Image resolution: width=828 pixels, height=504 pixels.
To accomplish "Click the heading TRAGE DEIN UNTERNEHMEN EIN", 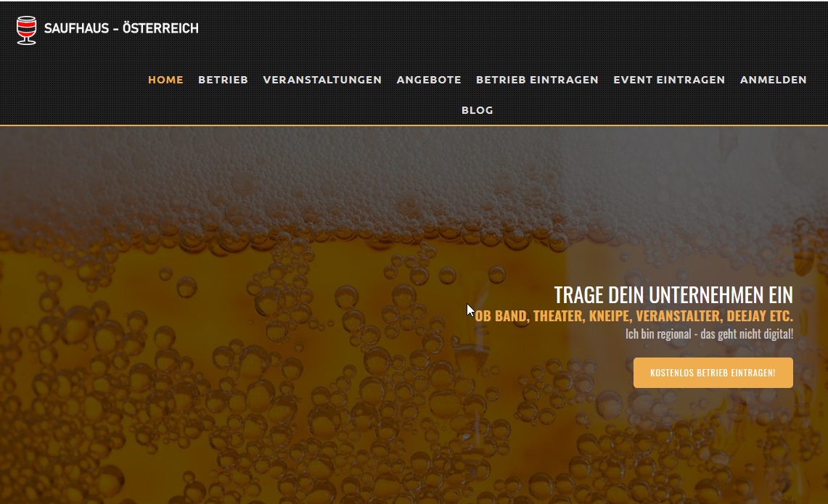I will [x=673, y=294].
